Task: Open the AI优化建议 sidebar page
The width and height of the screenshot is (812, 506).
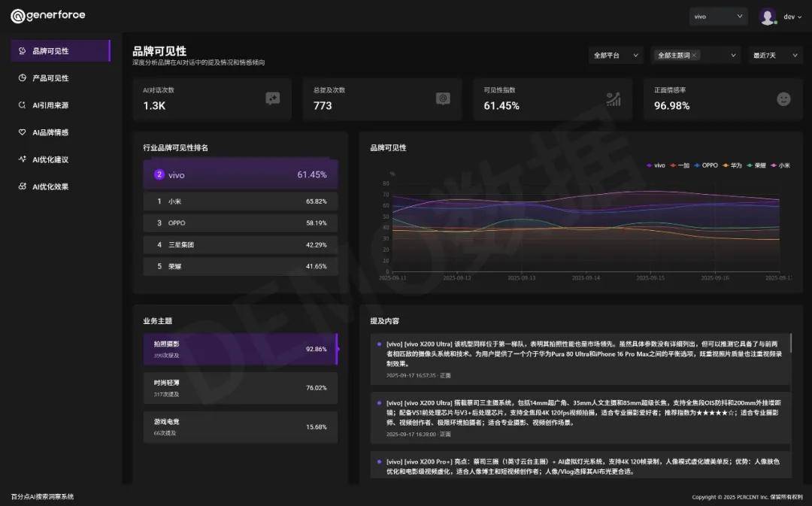Action: 50,159
